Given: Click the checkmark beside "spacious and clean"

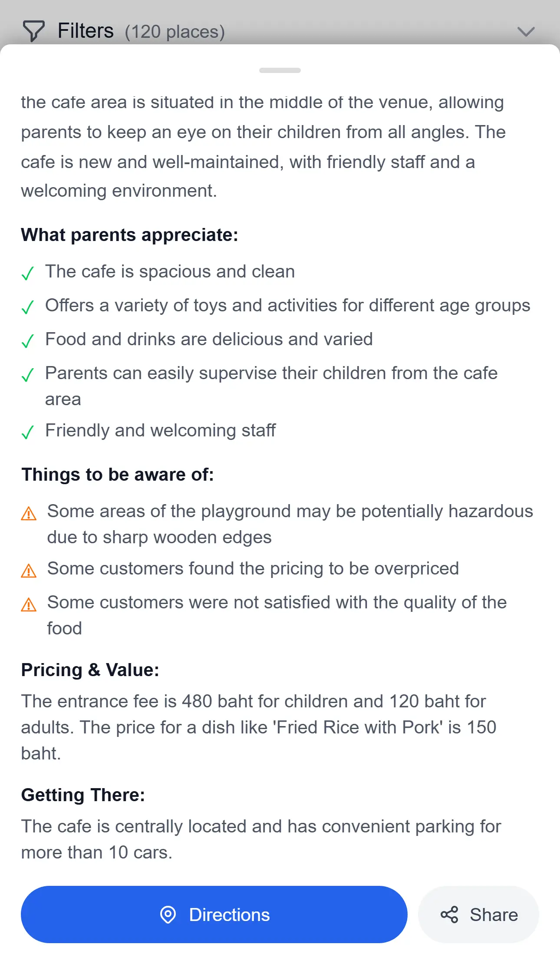Looking at the screenshot, I should pyautogui.click(x=28, y=274).
